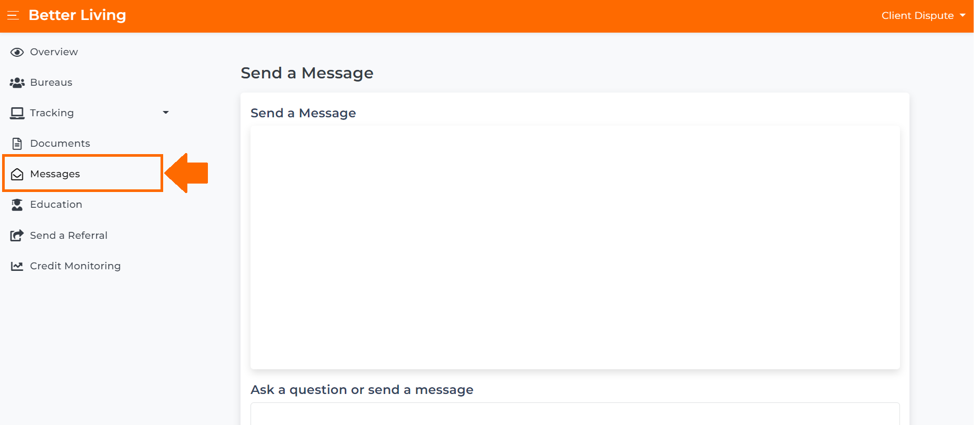Screen dimensions: 980x425
Task: Open the Client Dispute dropdown
Action: click(x=923, y=16)
